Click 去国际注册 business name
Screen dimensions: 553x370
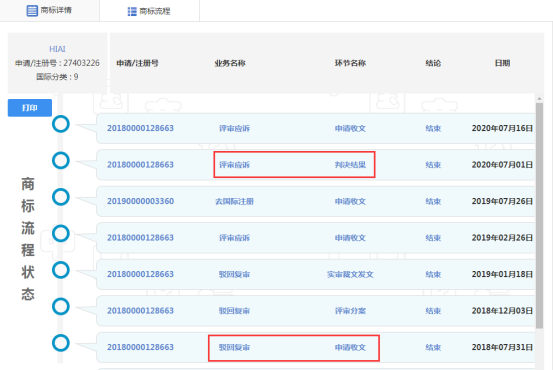tap(234, 201)
